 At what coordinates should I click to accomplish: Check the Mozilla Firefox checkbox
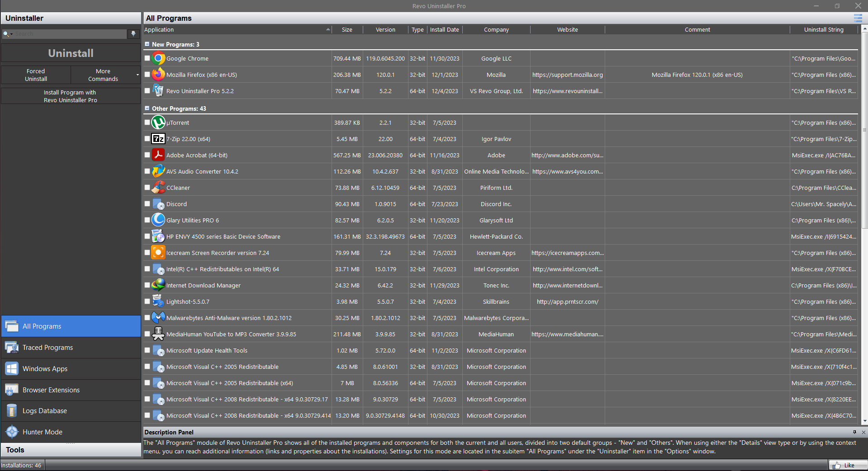pyautogui.click(x=147, y=75)
